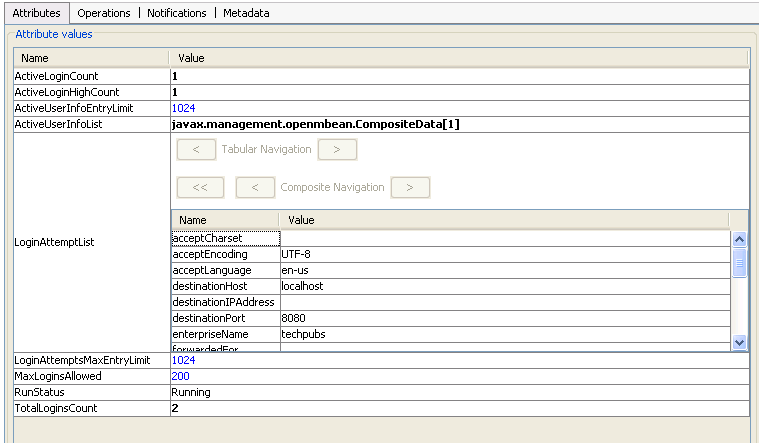
Task: Click the MaxLoginsAllowed value 200
Action: [180, 376]
